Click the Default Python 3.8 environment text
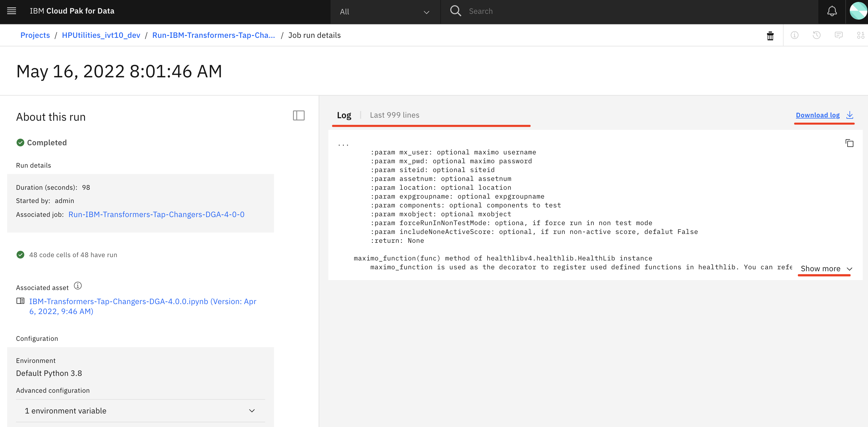The image size is (868, 427). point(49,373)
